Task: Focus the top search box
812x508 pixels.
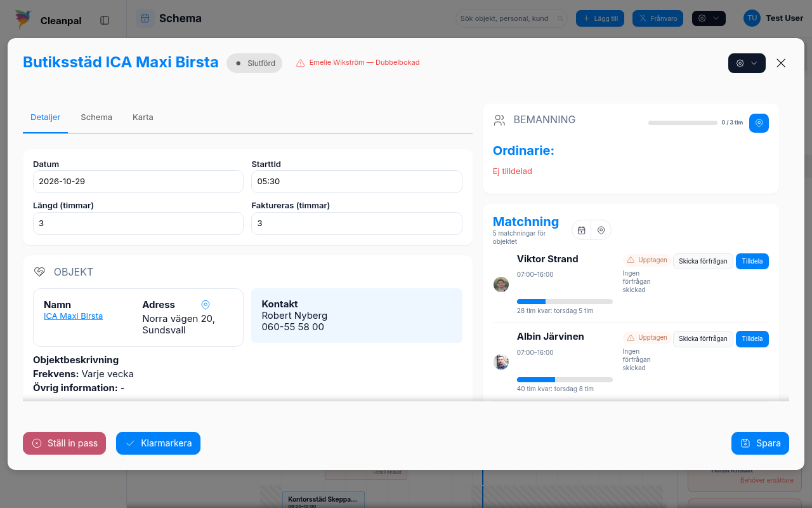Action: (511, 18)
